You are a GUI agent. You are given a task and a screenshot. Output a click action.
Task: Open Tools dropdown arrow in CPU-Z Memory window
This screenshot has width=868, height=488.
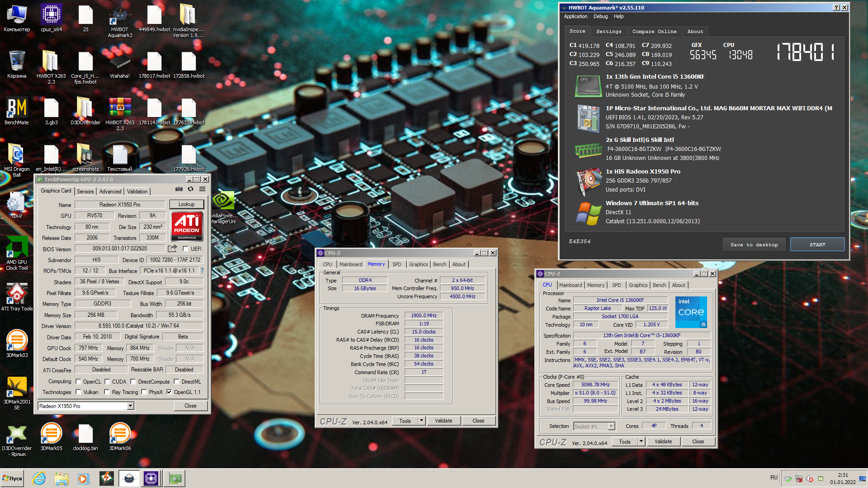pyautogui.click(x=421, y=421)
